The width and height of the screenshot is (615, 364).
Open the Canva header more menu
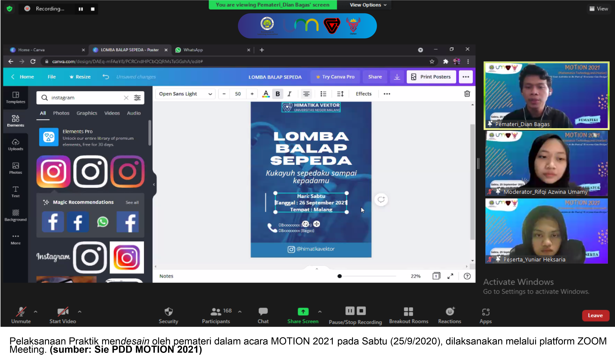point(465,77)
